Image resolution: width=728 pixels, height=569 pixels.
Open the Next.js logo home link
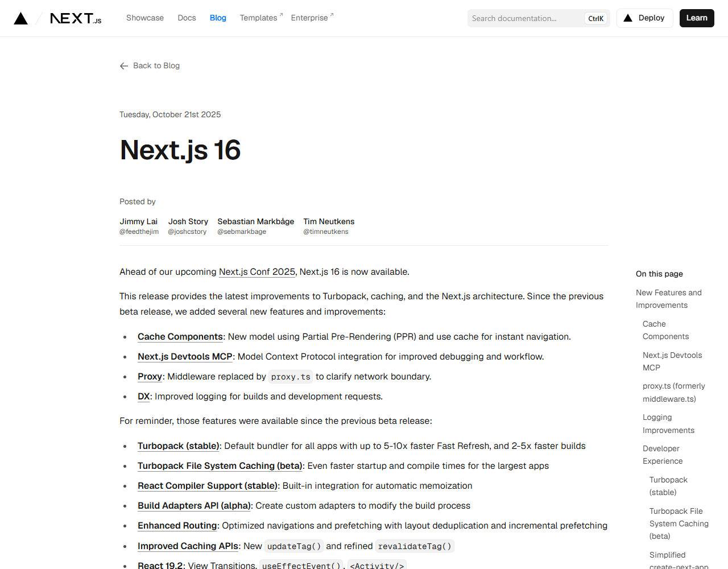click(x=76, y=18)
